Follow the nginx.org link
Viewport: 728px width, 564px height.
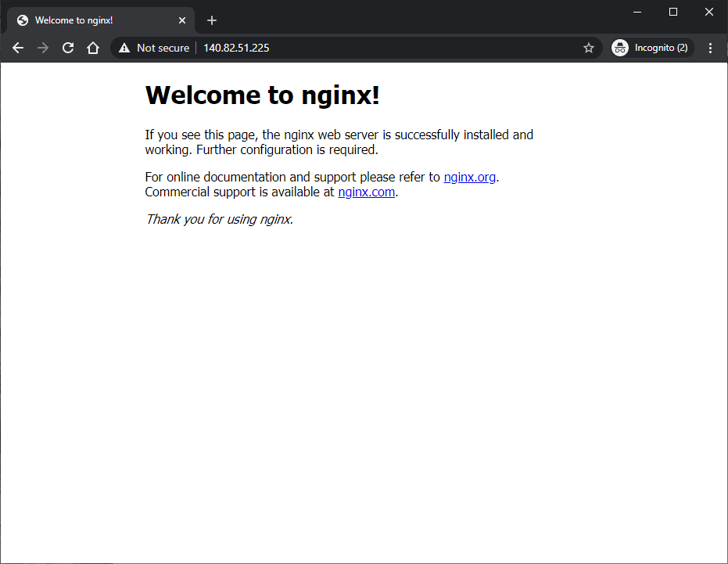469,177
